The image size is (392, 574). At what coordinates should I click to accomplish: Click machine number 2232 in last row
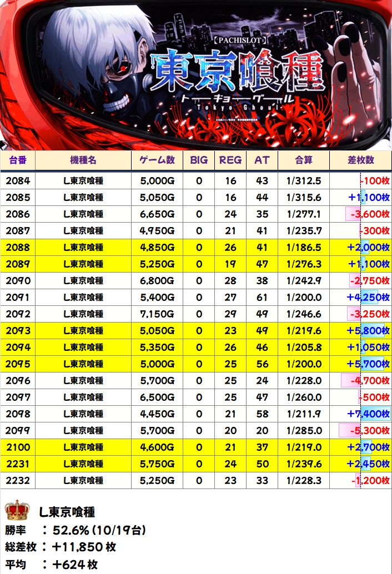pyautogui.click(x=19, y=480)
